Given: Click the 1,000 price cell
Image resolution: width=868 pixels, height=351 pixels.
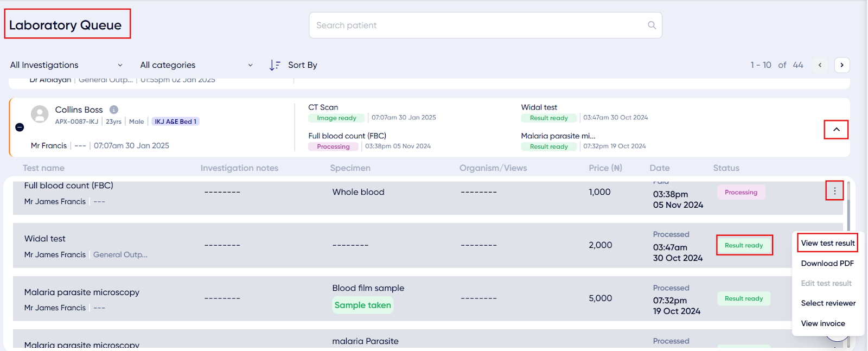Looking at the screenshot, I should click(x=600, y=192).
